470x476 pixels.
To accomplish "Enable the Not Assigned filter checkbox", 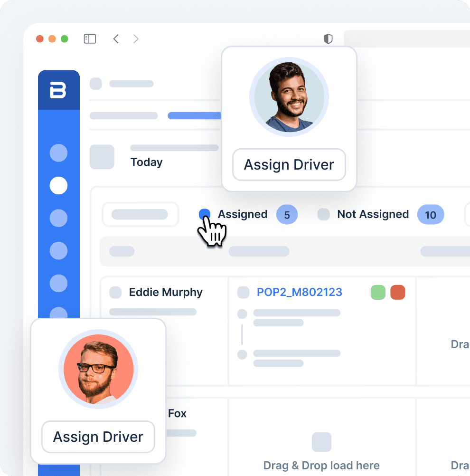I will pos(323,215).
